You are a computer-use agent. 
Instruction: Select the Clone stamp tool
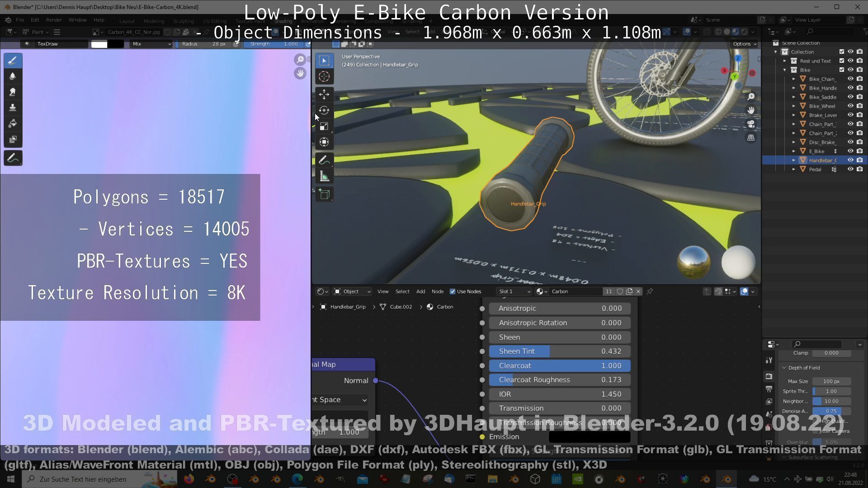coord(13,108)
